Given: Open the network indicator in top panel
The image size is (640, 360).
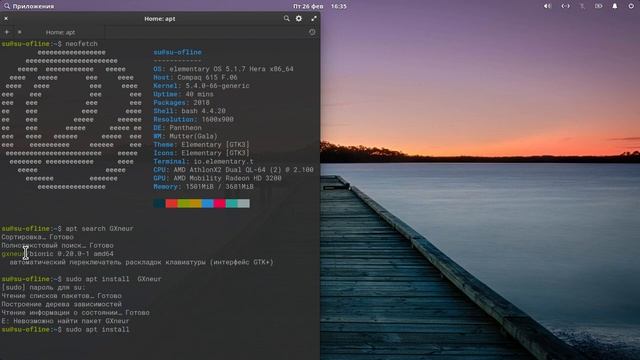Looking at the screenshot, I should [565, 6].
